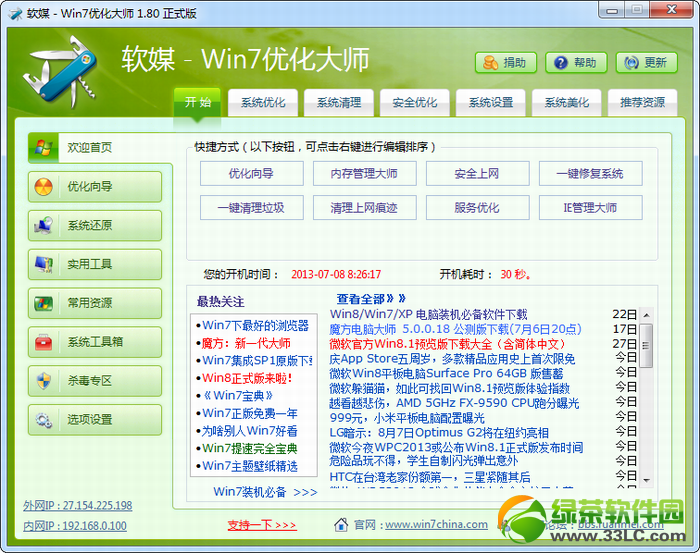Open official site www.win7china.com link
The height and width of the screenshot is (557, 700).
(436, 524)
